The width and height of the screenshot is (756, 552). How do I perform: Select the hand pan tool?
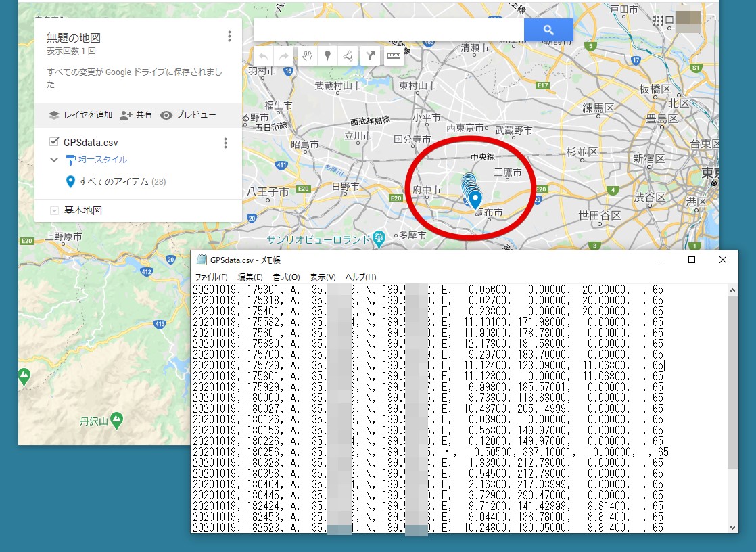[307, 56]
